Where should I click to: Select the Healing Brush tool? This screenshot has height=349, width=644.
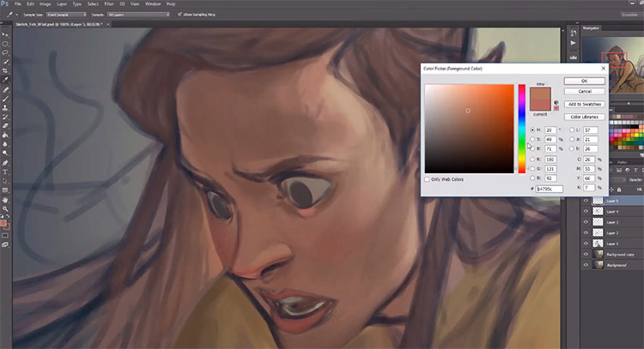pos(5,89)
